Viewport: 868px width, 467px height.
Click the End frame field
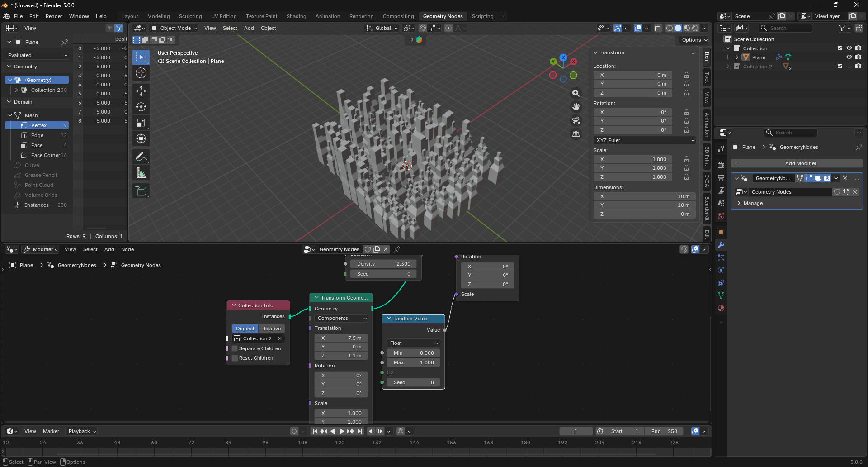coord(664,431)
